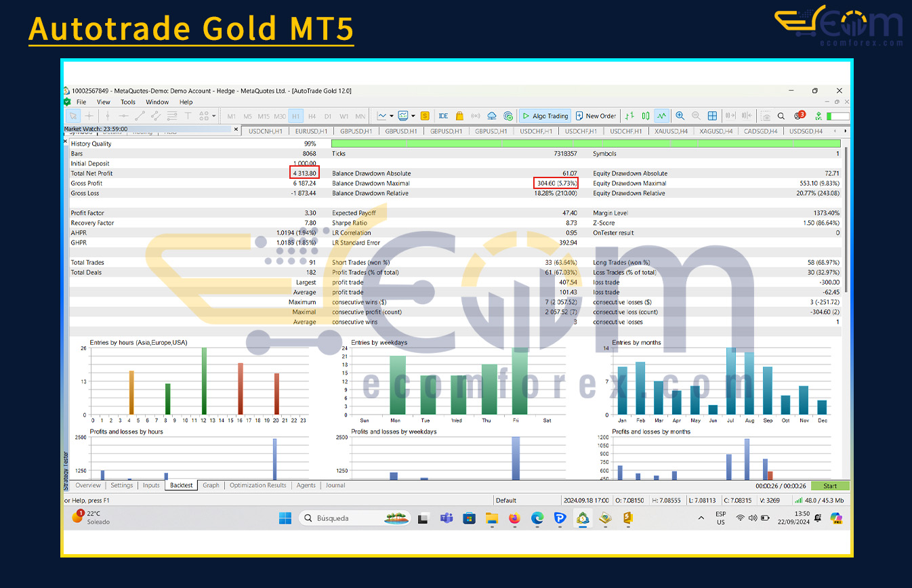The image size is (912, 588).
Task: Switch chart to M30 timeframe
Action: (280, 117)
